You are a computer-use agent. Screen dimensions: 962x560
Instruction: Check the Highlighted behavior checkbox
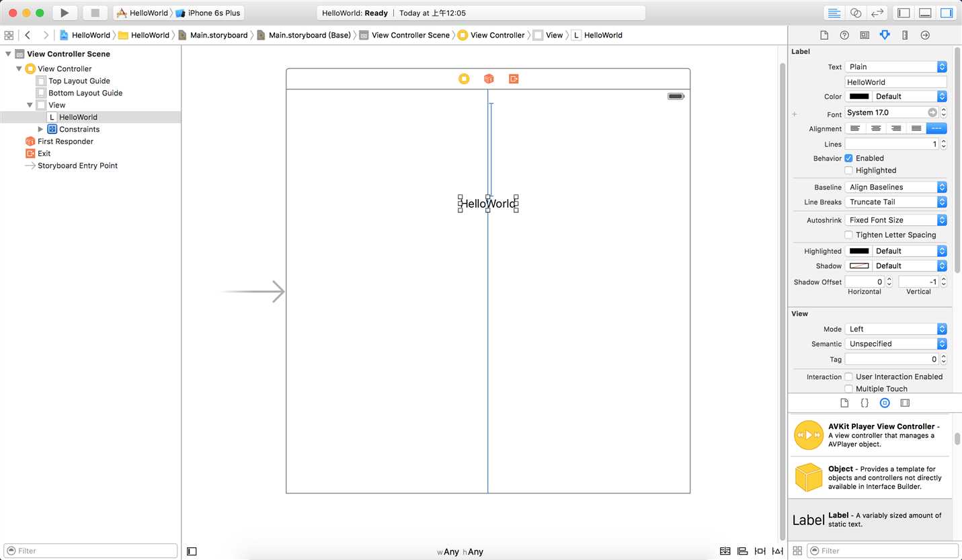coord(848,170)
